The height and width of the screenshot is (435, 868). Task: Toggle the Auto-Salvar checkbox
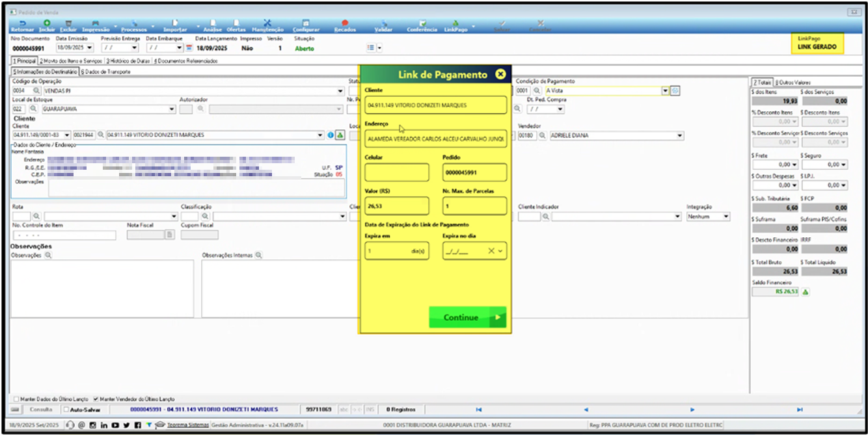point(66,410)
